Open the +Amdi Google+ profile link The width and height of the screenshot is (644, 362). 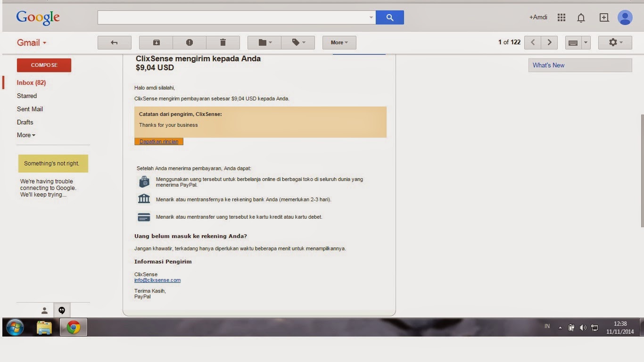[x=538, y=17]
